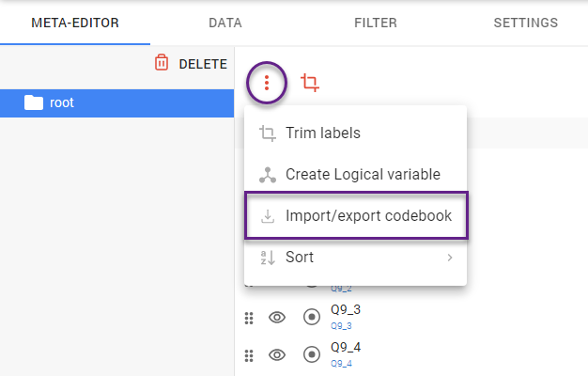Switch to the META-EDITOR tab
The image size is (588, 376).
tap(75, 23)
